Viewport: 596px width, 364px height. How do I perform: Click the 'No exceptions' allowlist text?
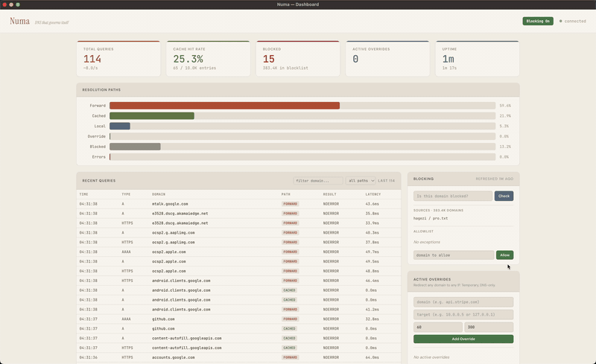pos(427,242)
